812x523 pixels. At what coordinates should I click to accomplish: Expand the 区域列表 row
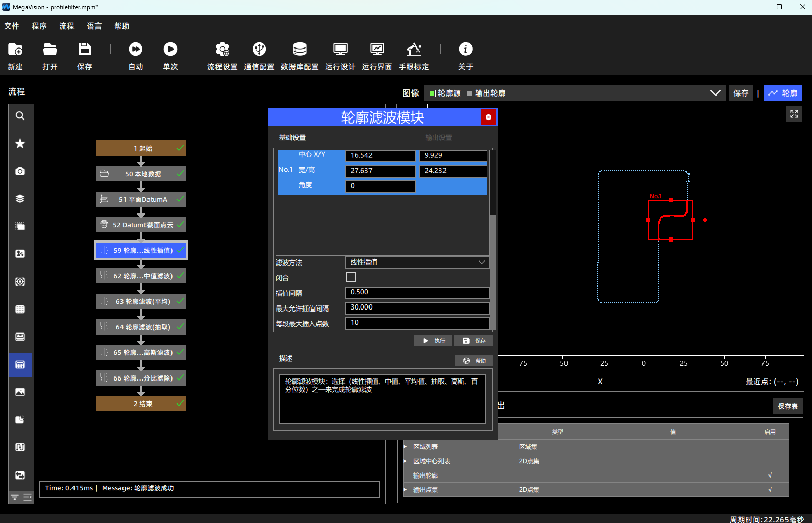[405, 447]
